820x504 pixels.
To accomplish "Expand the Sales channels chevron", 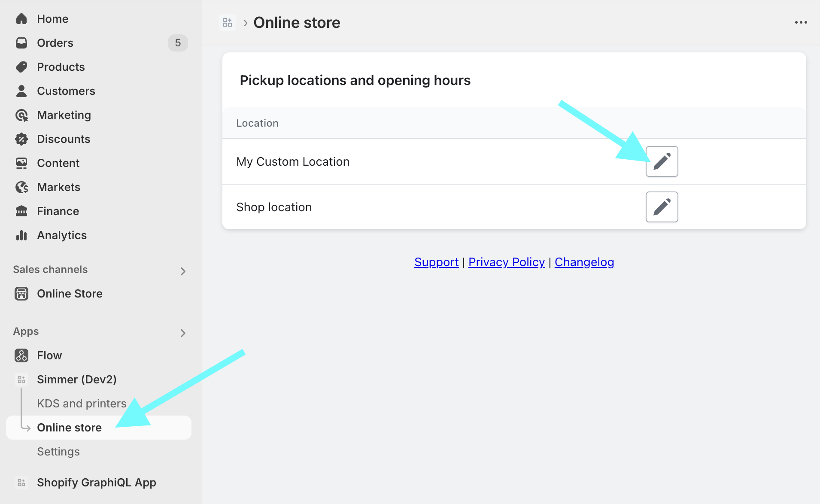I will click(x=183, y=271).
